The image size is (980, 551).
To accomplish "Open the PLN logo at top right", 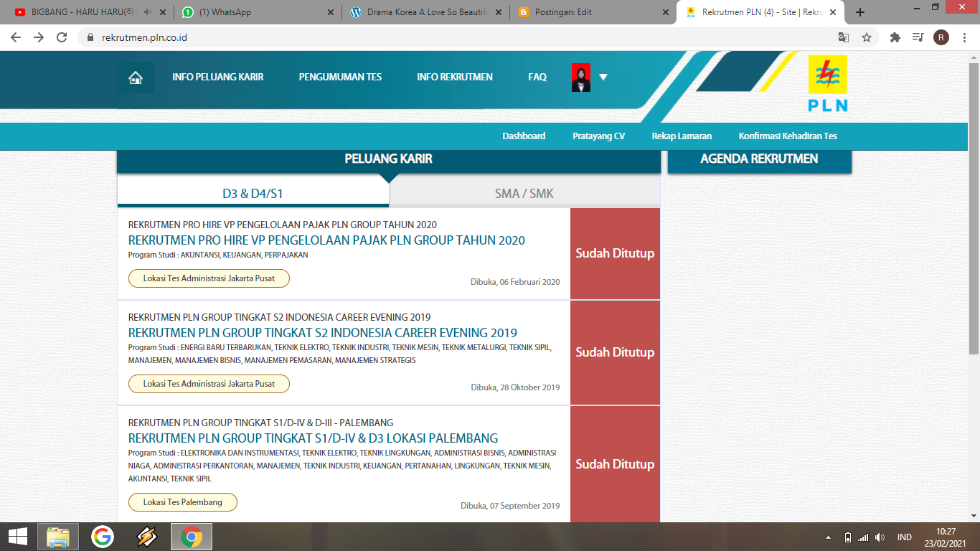I will pos(828,84).
